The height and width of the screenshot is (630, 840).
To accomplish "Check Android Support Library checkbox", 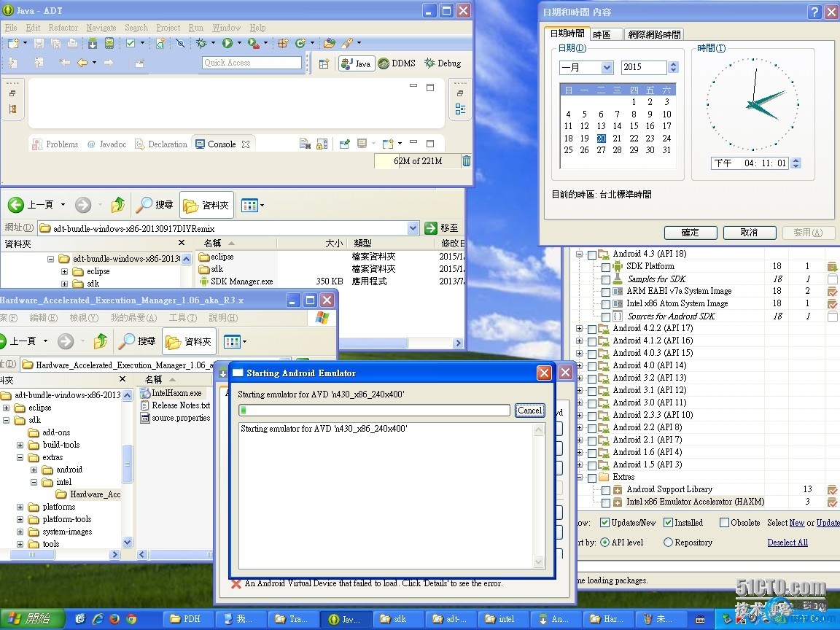I will point(605,490).
